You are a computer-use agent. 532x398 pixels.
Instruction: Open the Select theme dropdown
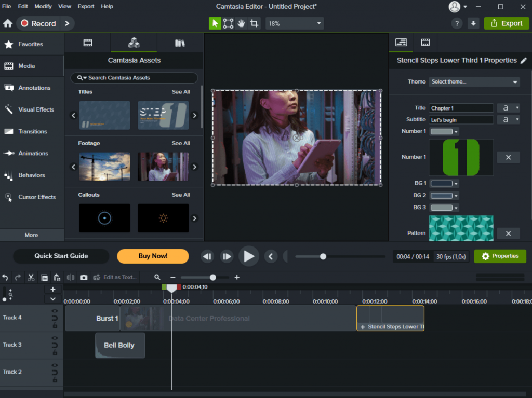[474, 82]
